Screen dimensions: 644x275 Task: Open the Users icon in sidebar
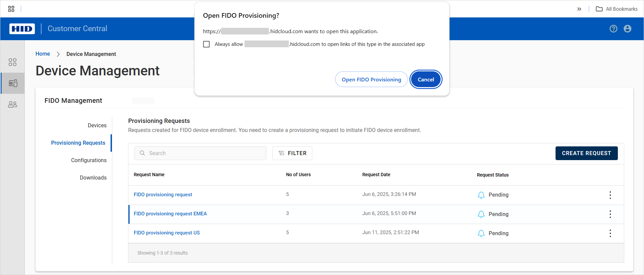[12, 105]
